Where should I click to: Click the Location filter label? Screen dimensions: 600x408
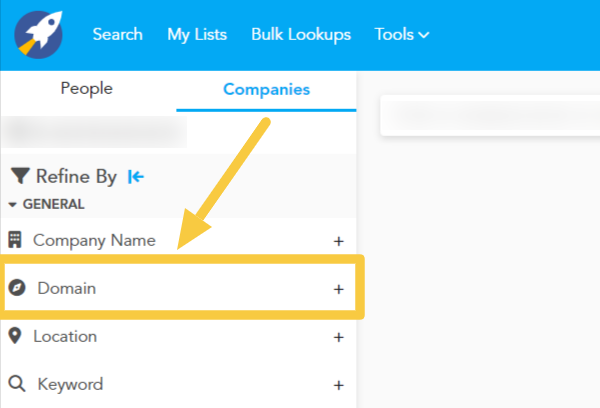tap(65, 336)
